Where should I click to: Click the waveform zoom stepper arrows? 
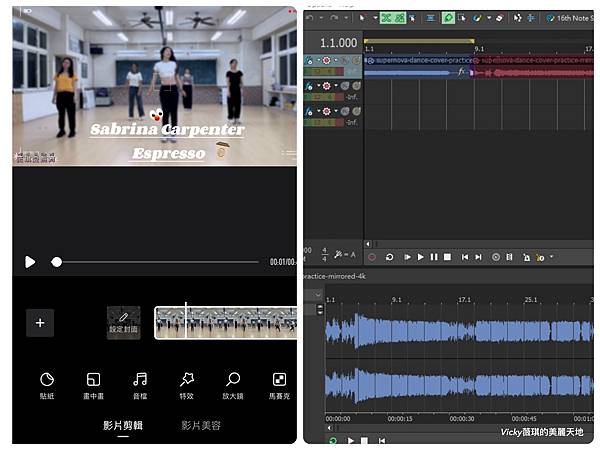(x=320, y=310)
